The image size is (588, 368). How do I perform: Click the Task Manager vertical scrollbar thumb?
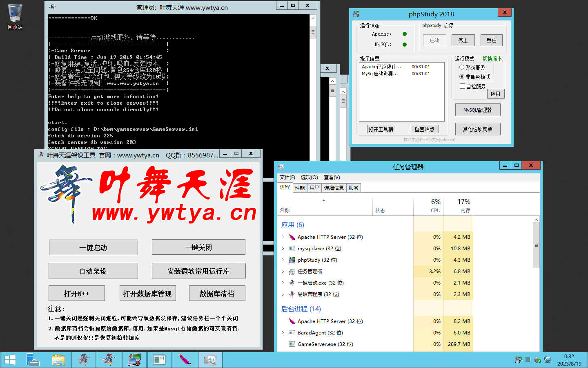tap(536, 245)
